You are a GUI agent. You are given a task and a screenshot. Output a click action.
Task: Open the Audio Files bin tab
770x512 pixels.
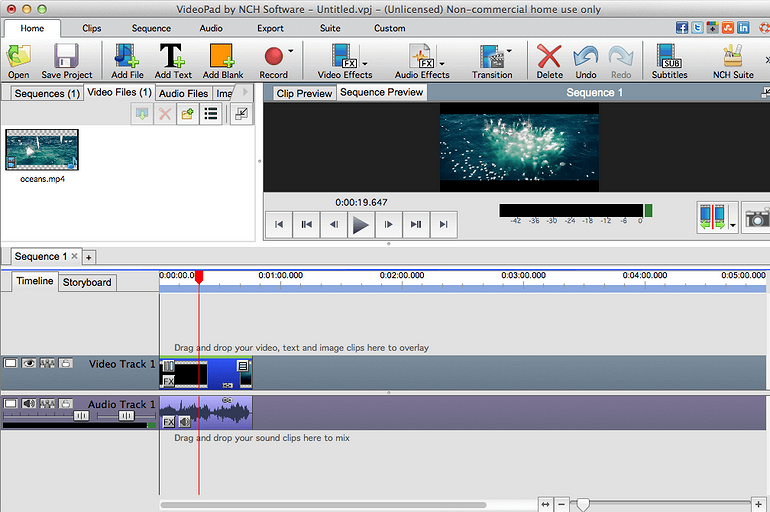183,93
